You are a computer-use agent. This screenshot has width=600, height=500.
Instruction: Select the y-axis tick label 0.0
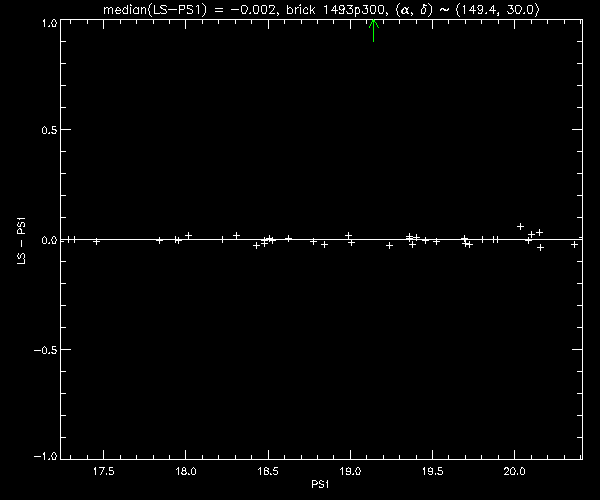49,240
